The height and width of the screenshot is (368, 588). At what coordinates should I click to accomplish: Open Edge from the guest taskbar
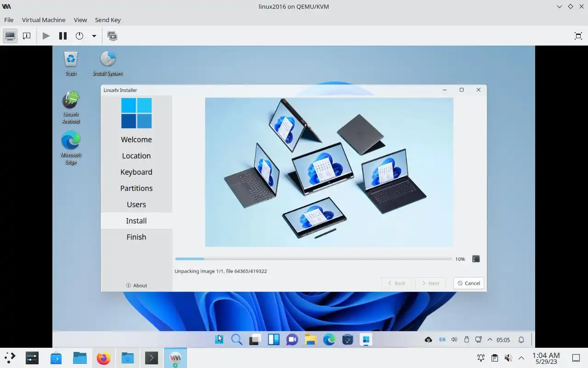coord(329,339)
